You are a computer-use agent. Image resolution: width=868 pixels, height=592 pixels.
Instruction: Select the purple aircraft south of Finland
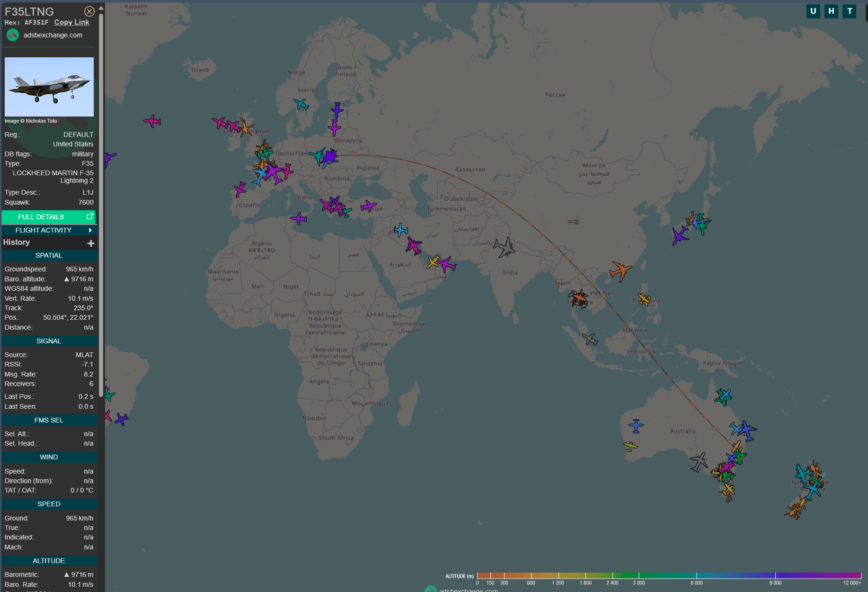coord(337,110)
